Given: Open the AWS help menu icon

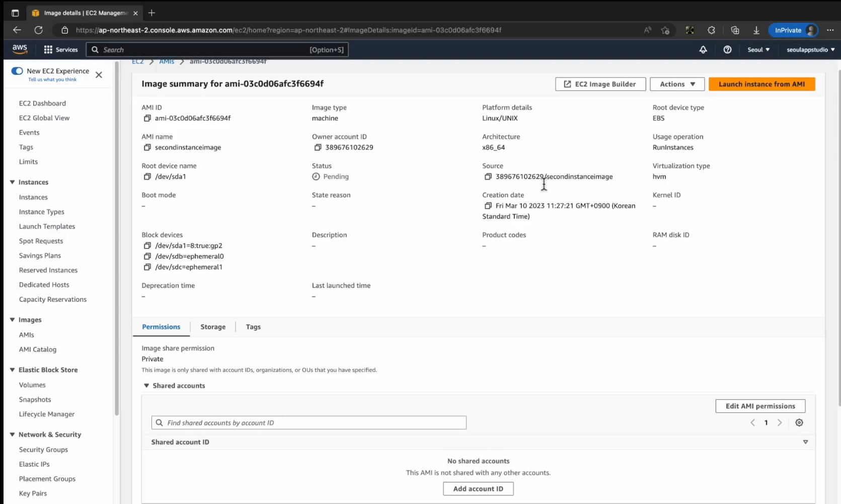Looking at the screenshot, I should (x=727, y=50).
